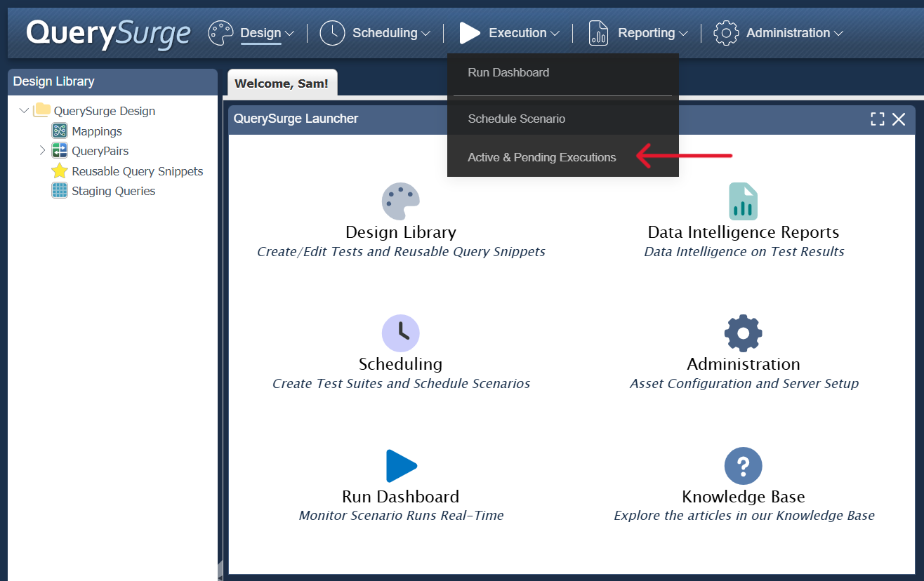
Task: Click the QueryPairs tree icon
Action: (60, 151)
